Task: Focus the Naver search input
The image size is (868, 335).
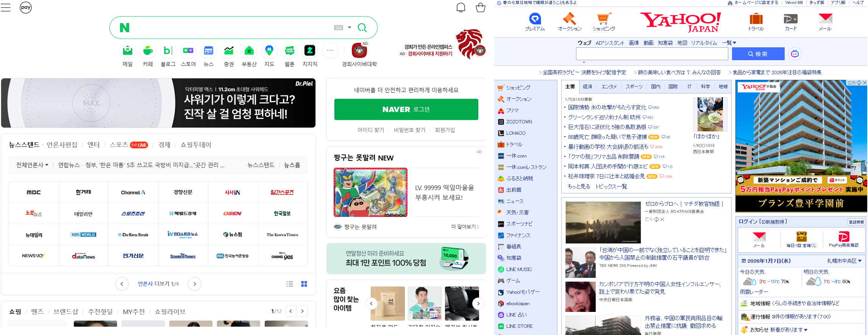Action: click(231, 28)
